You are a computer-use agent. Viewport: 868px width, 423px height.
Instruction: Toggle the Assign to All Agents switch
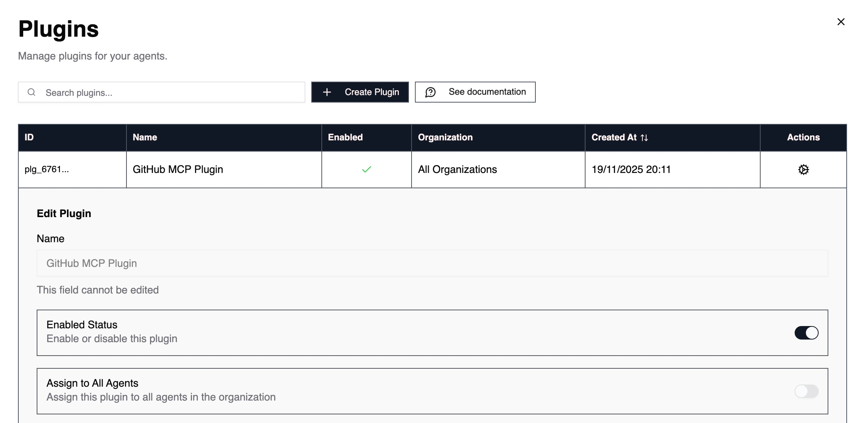click(806, 391)
